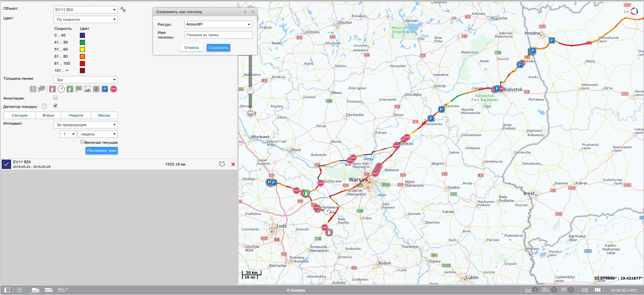Click the Сохранить button in geofence dialog

pyautogui.click(x=218, y=48)
